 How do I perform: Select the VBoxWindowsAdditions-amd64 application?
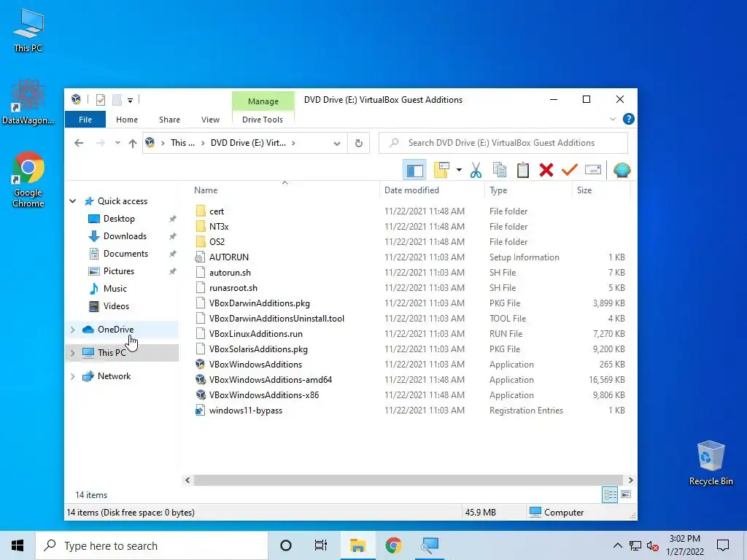coord(270,380)
